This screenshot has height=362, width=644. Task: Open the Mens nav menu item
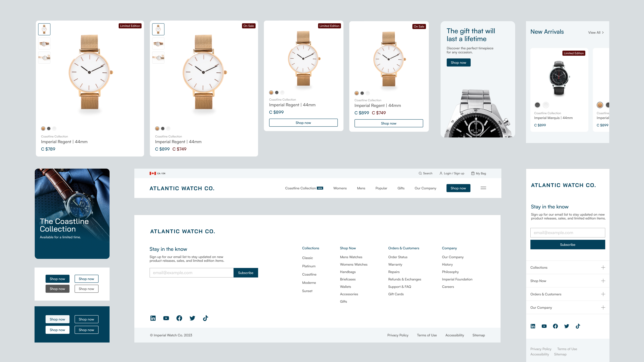(x=361, y=188)
